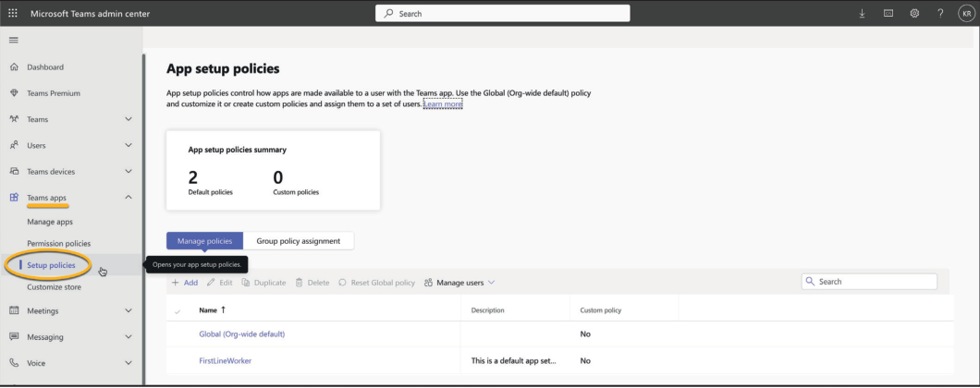The image size is (980, 388).
Task: Click the policies table Search field
Action: tap(869, 282)
